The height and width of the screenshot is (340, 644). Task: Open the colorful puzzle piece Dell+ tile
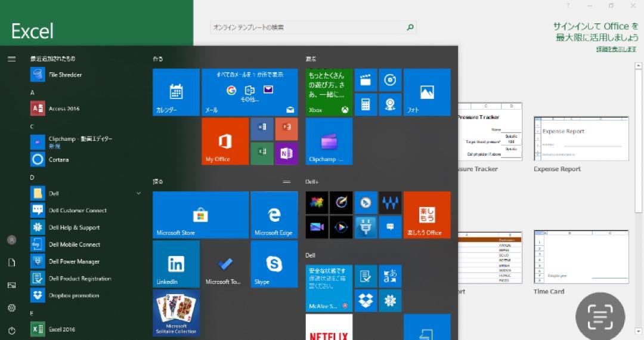317,202
